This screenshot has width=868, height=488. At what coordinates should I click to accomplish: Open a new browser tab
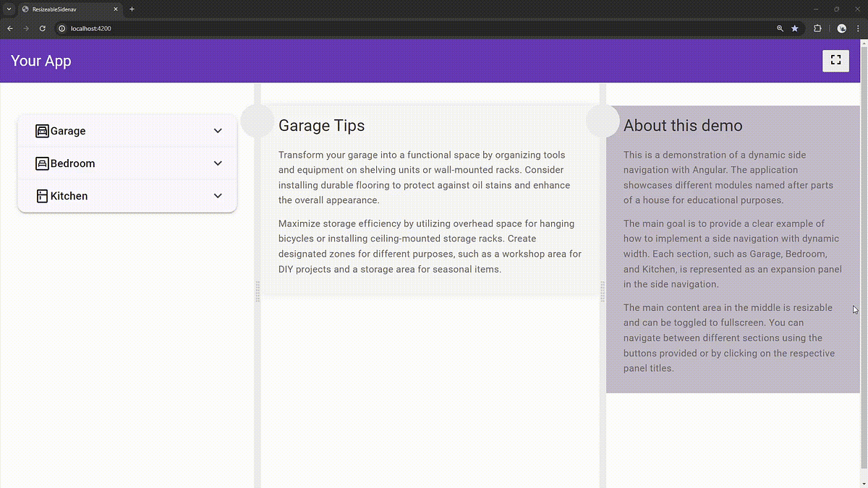tap(132, 9)
